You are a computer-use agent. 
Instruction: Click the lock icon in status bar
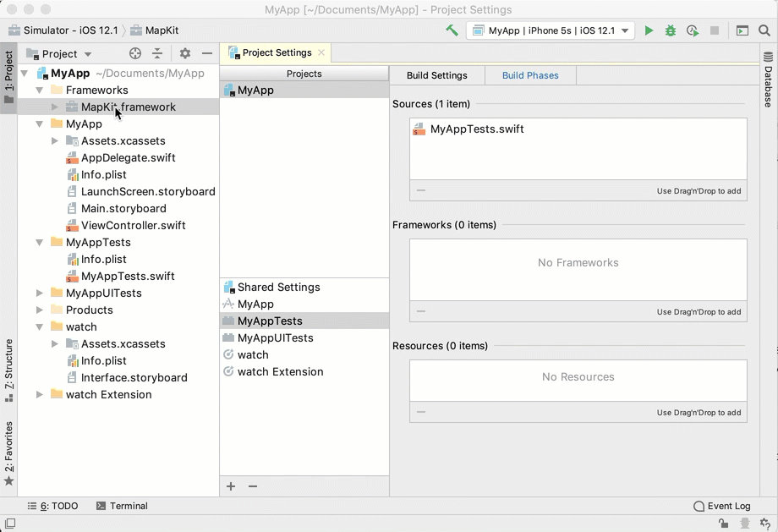point(724,524)
